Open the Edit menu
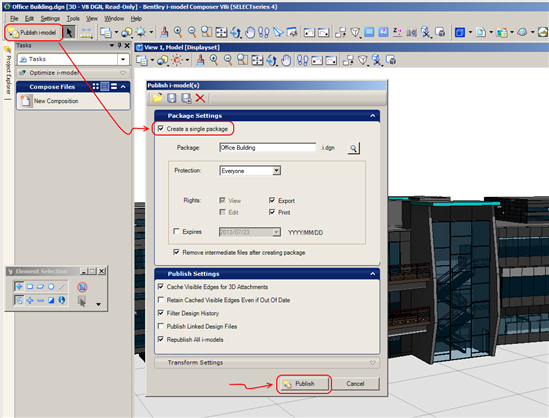The height and width of the screenshot is (418, 549). (29, 19)
